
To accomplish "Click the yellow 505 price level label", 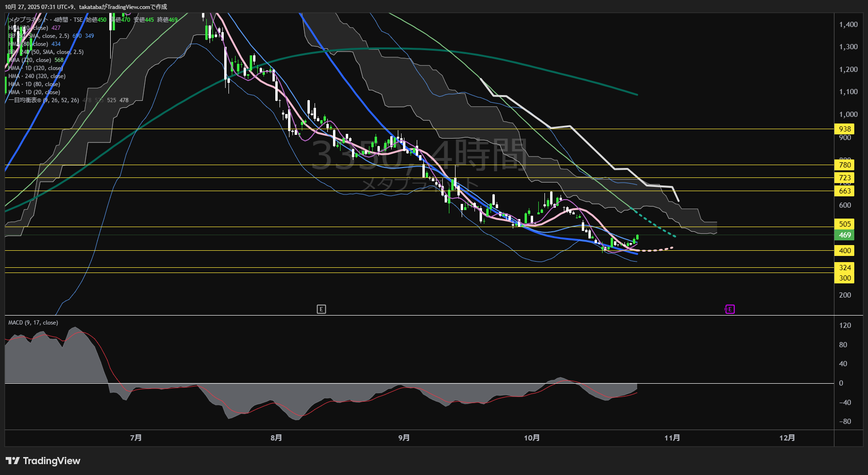I will click(x=844, y=224).
